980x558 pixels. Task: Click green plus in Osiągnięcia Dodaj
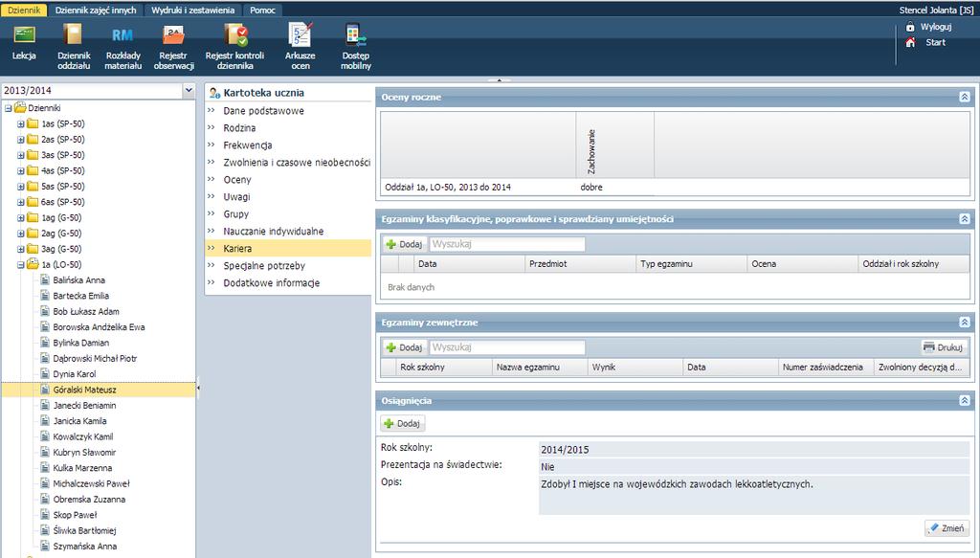coord(389,424)
